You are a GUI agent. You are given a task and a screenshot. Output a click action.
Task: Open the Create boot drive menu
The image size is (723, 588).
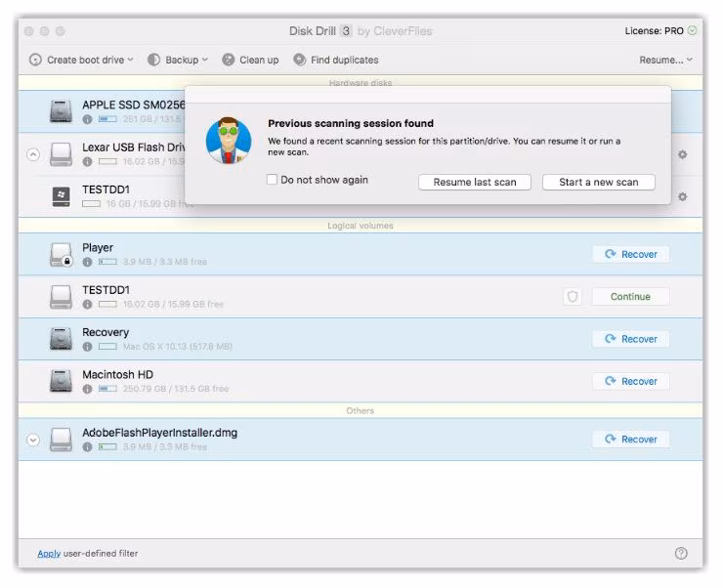pos(81,60)
